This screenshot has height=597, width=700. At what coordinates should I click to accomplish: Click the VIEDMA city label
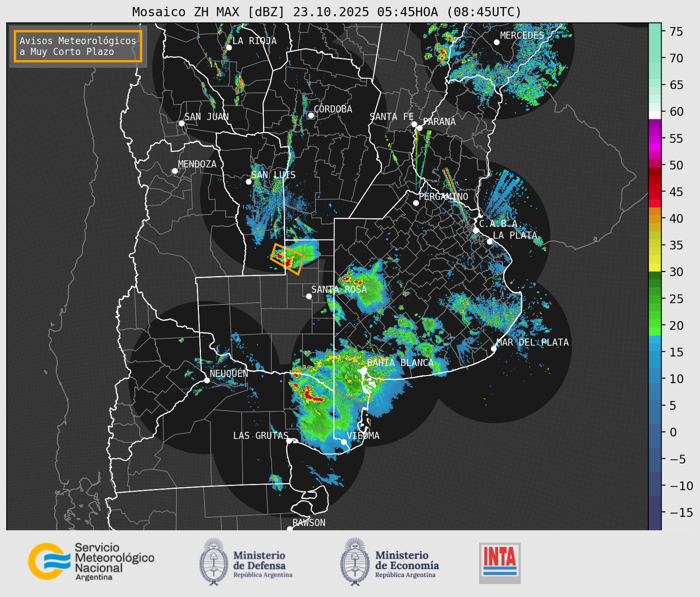tap(363, 436)
